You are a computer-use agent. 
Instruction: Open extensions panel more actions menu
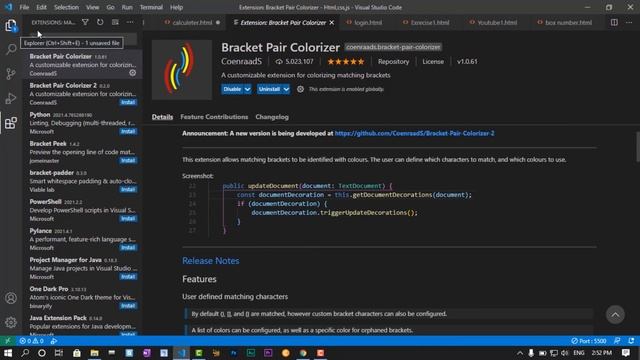pos(130,22)
